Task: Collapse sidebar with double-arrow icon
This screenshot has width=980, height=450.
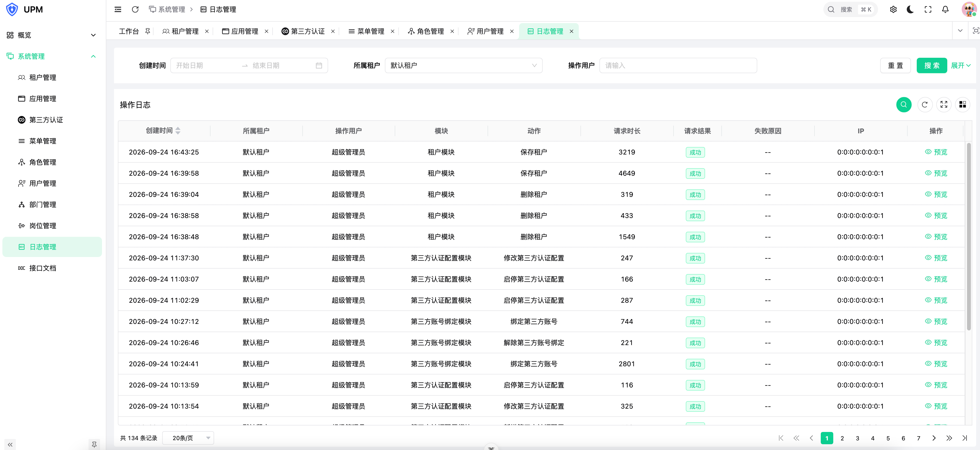Action: click(10, 444)
